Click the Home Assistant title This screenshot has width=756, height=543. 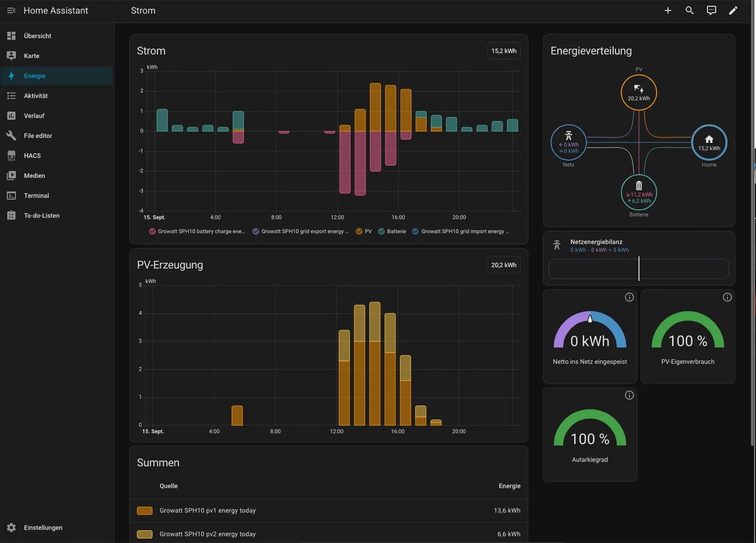coord(56,10)
